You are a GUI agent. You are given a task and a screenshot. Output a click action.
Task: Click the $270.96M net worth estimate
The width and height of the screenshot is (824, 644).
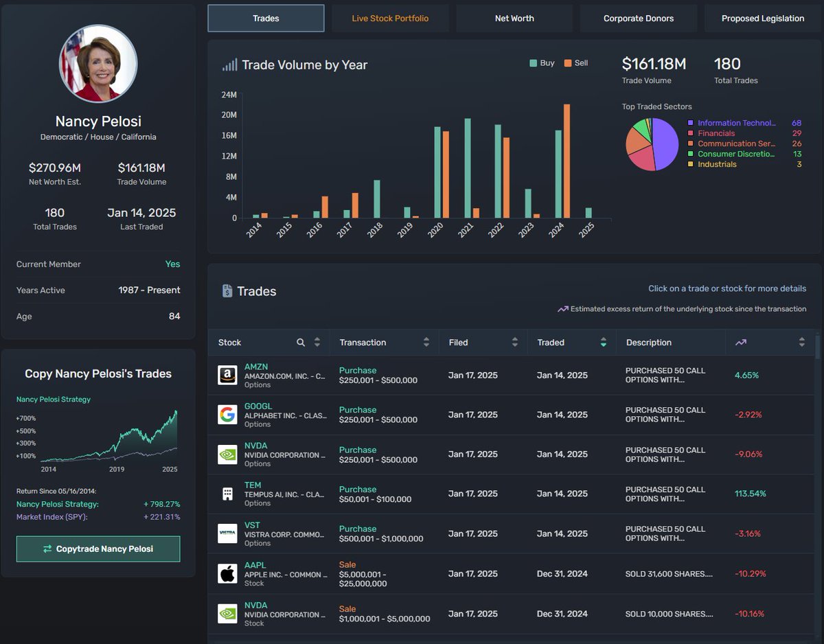[x=55, y=168]
